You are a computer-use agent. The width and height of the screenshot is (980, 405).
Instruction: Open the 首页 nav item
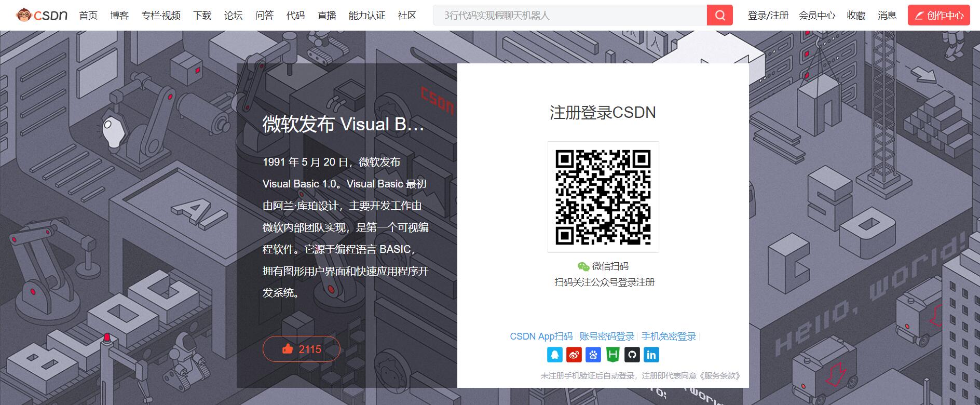coord(88,16)
